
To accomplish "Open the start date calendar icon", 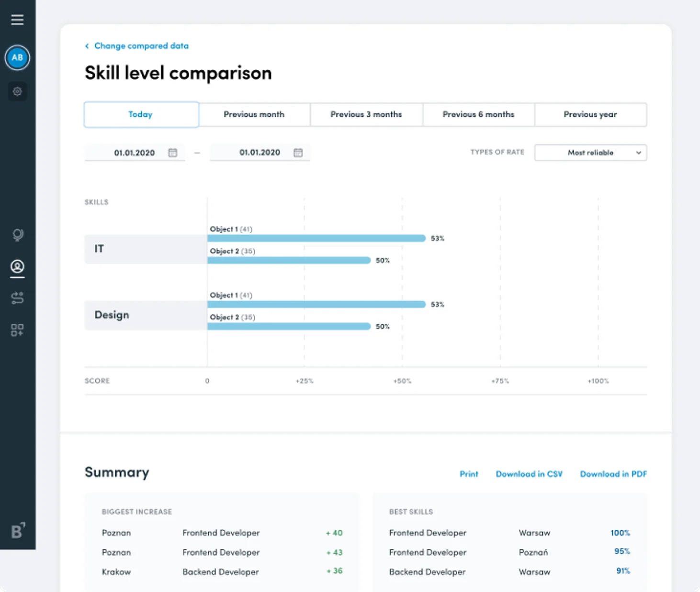I will pos(173,153).
